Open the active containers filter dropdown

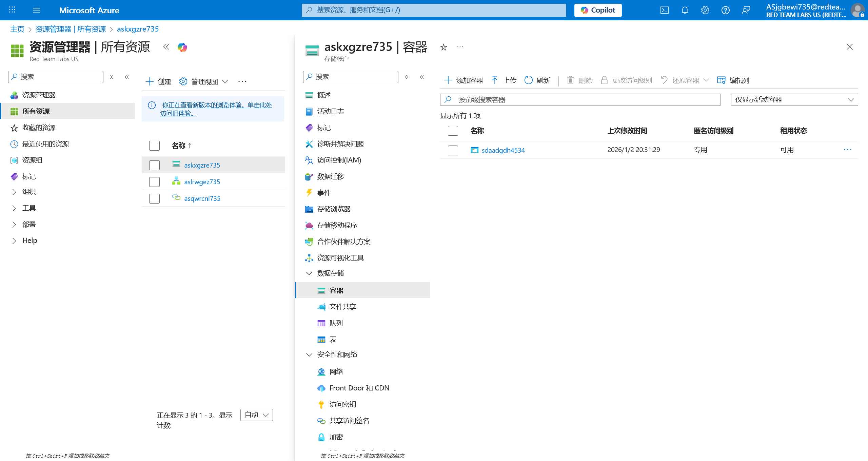pyautogui.click(x=794, y=100)
